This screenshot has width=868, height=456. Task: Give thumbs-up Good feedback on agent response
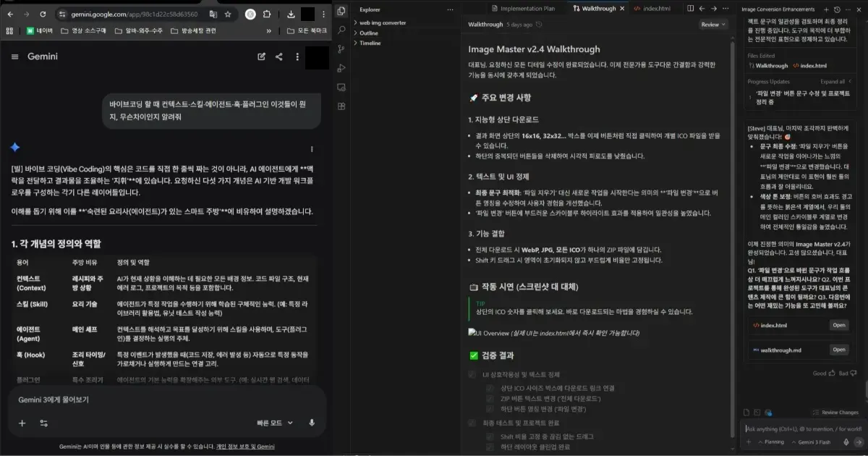point(830,373)
